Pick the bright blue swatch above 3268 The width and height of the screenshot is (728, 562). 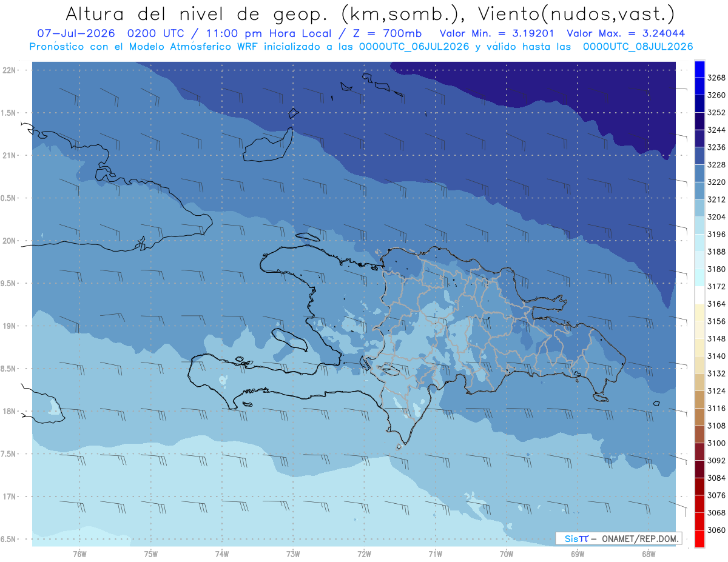[699, 69]
